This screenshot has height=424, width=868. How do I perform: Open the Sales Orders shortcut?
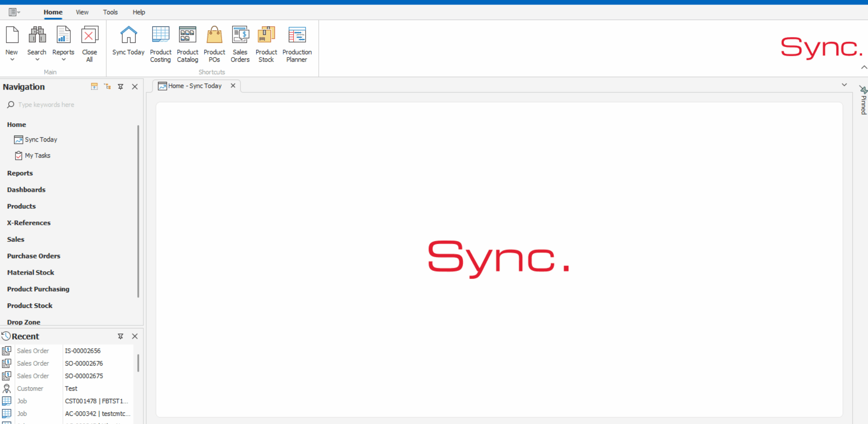[x=240, y=44]
